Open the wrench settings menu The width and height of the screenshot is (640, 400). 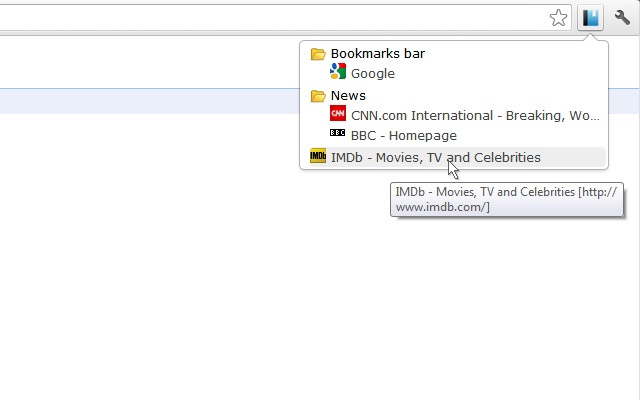pyautogui.click(x=622, y=18)
